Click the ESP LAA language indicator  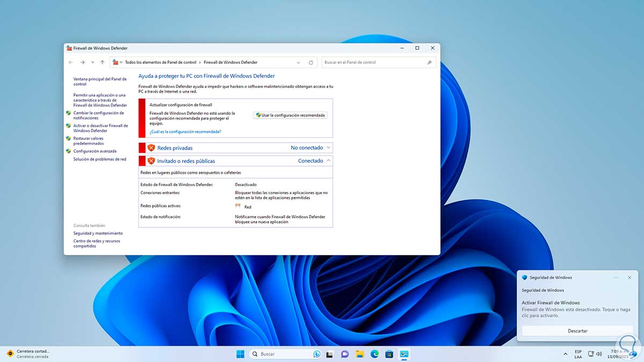click(x=578, y=354)
